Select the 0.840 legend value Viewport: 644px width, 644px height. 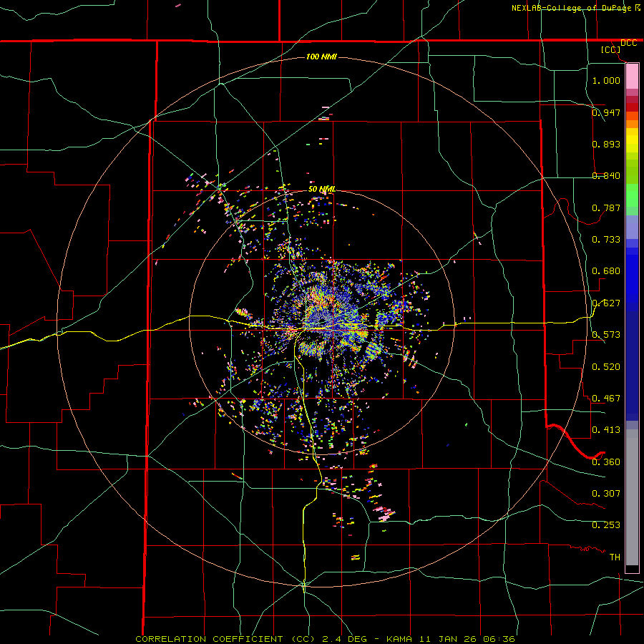pos(606,176)
